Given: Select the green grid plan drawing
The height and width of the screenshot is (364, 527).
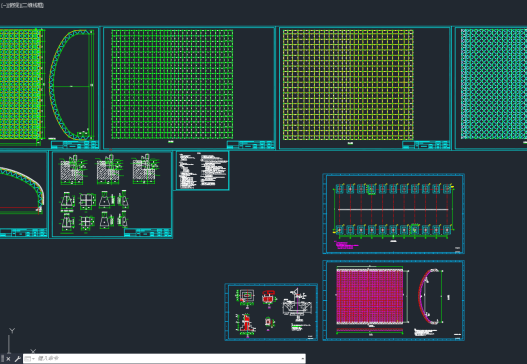Looking at the screenshot, I should (x=172, y=84).
